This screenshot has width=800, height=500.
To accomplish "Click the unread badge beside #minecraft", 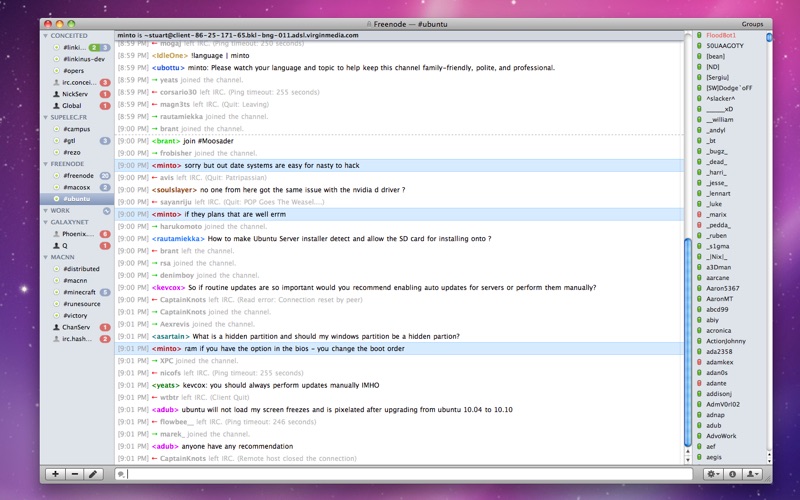I will tap(105, 292).
